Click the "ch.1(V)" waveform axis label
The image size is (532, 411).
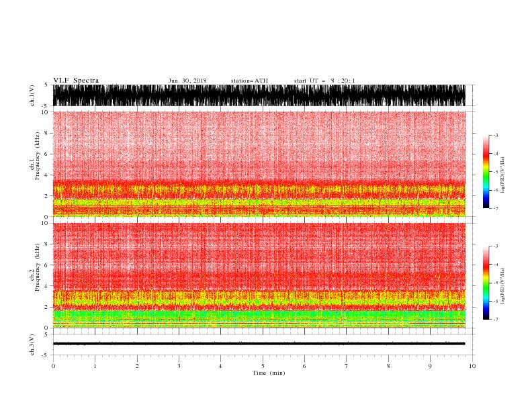32,95
